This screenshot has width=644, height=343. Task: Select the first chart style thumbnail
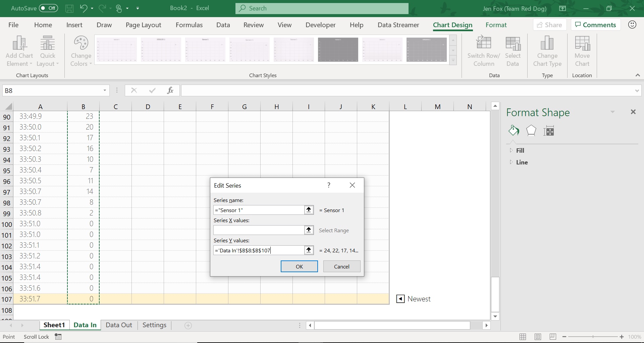117,49
